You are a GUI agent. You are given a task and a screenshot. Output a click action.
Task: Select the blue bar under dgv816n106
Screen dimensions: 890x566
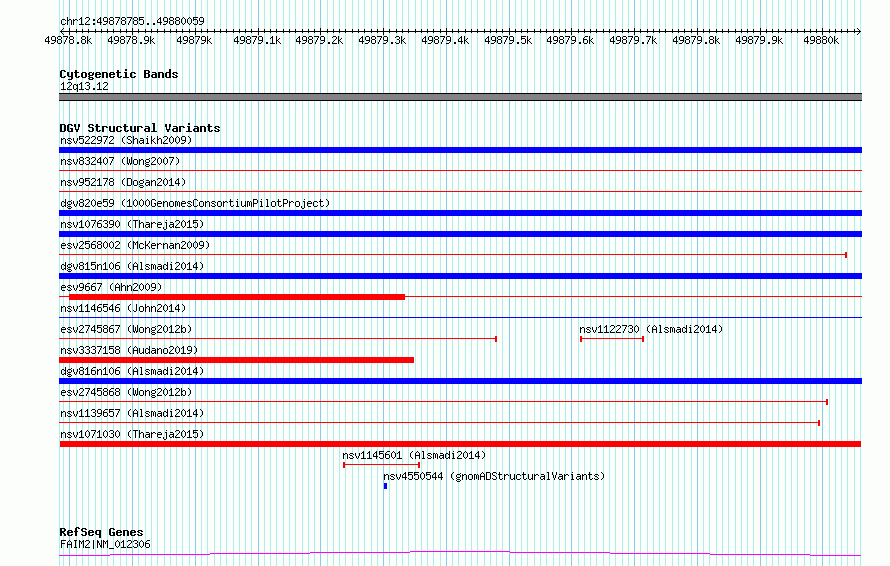click(460, 381)
